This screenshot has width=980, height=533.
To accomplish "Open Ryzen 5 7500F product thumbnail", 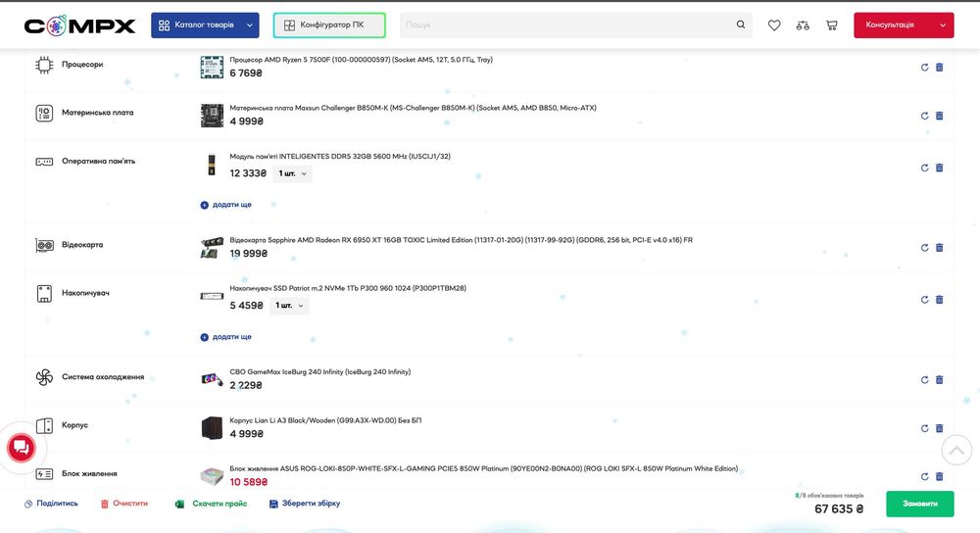I will 212,67.
